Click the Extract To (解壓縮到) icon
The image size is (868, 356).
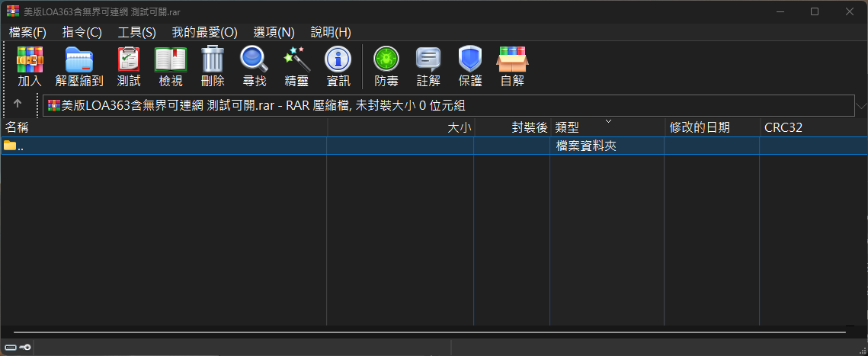(x=79, y=66)
